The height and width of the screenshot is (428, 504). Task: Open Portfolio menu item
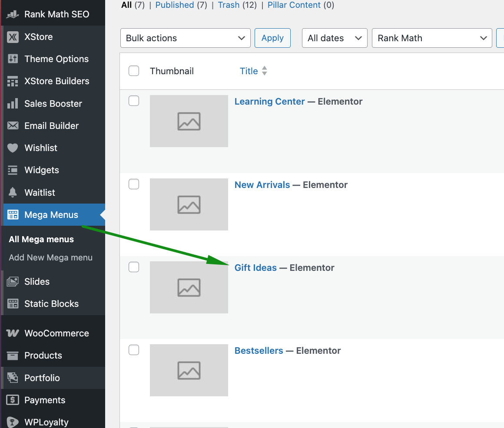click(x=53, y=378)
